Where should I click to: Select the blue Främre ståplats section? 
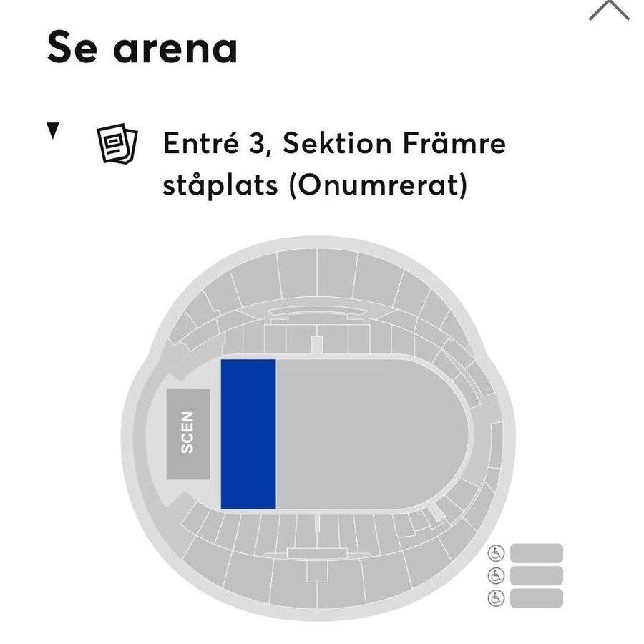tap(248, 434)
